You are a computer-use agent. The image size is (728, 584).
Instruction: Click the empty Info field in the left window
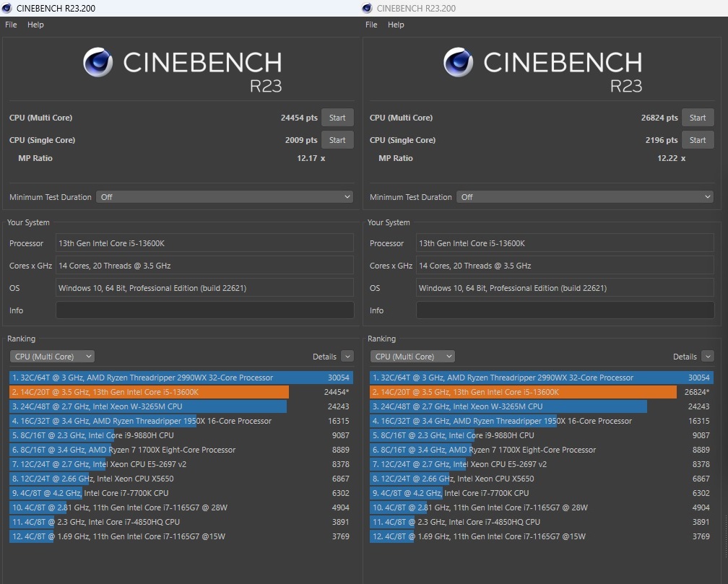[205, 310]
